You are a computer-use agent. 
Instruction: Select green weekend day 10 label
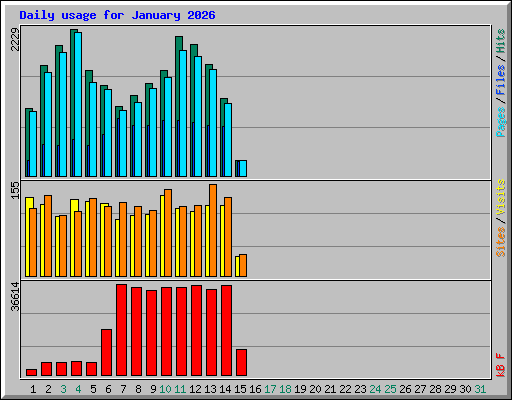click(165, 389)
